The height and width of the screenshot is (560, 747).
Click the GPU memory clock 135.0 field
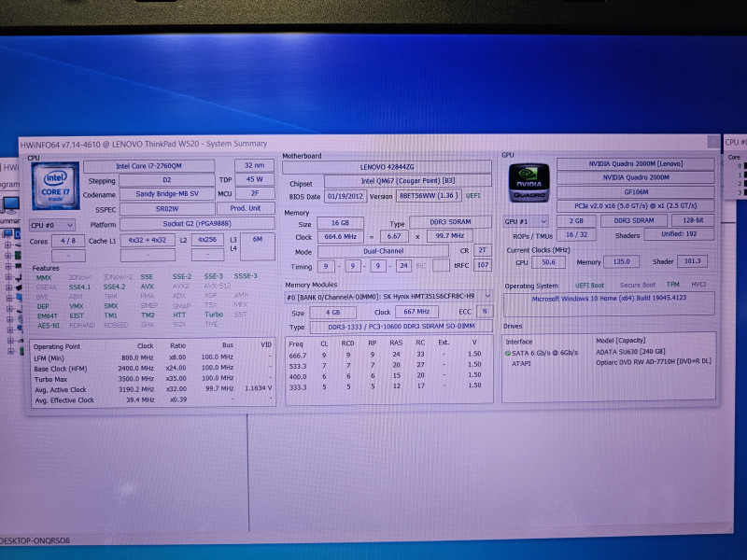click(x=621, y=261)
